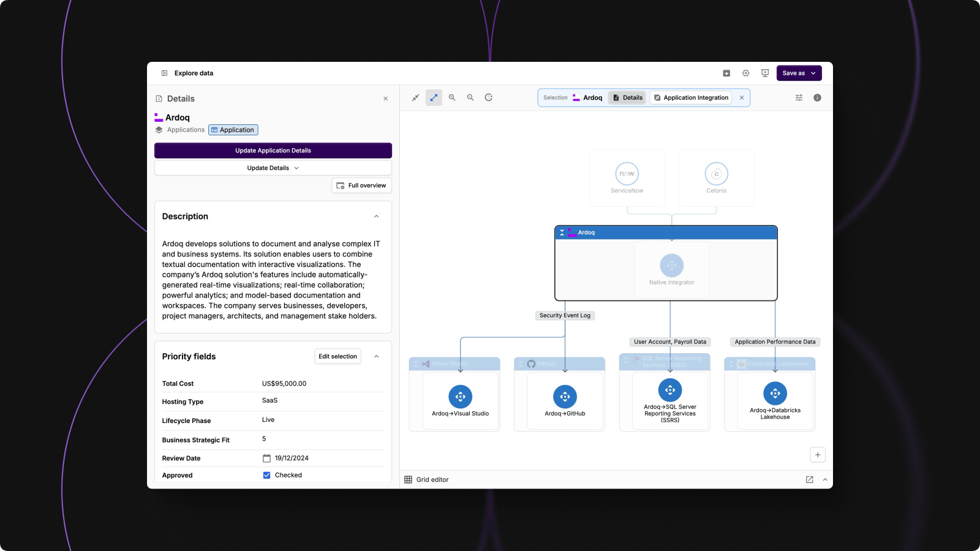This screenshot has width=980, height=551.
Task: Switch to the Application Integration tab
Action: click(x=691, y=98)
